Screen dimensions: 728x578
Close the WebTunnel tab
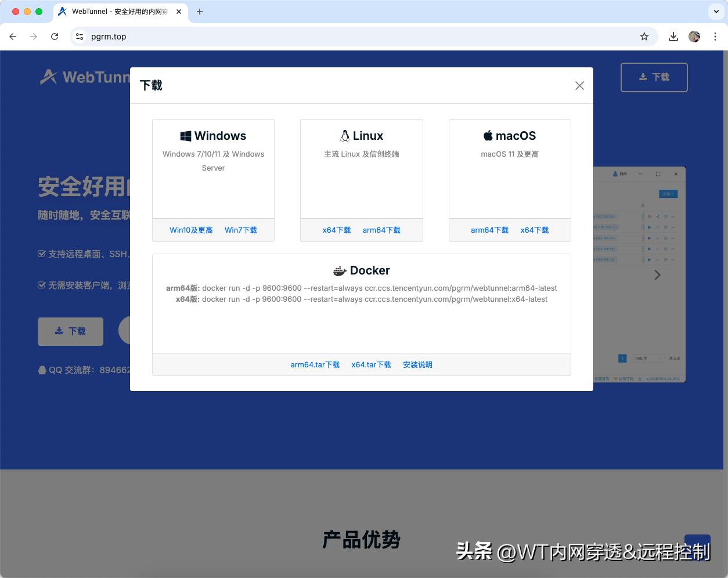tap(179, 12)
